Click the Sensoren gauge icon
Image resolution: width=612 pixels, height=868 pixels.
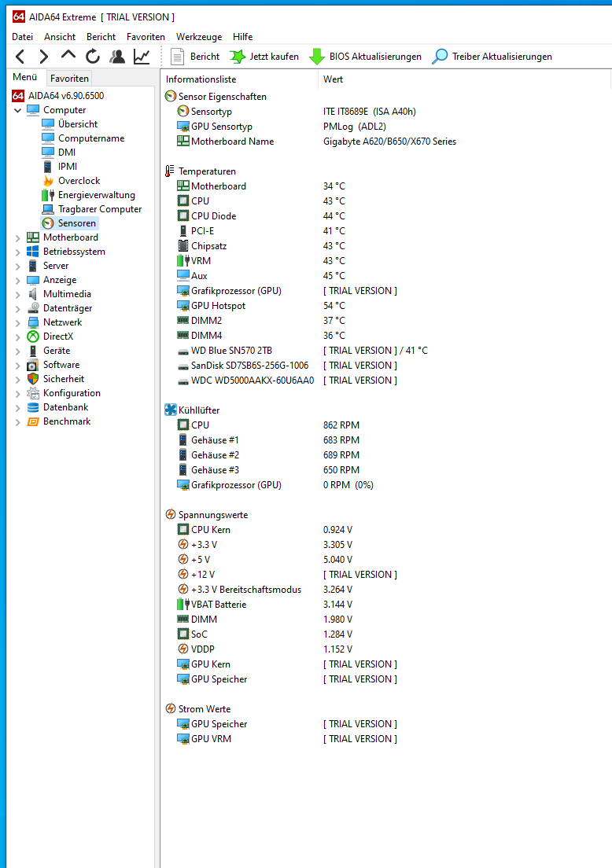click(48, 223)
